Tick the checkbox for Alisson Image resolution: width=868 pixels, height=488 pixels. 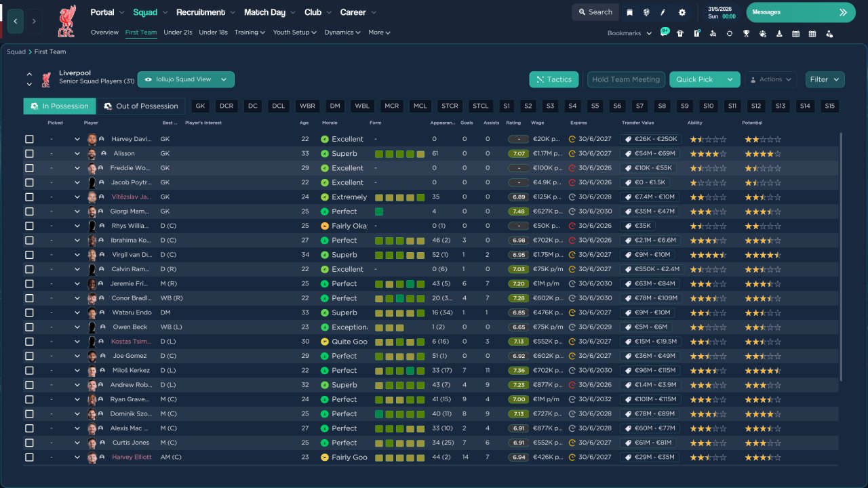tap(29, 154)
